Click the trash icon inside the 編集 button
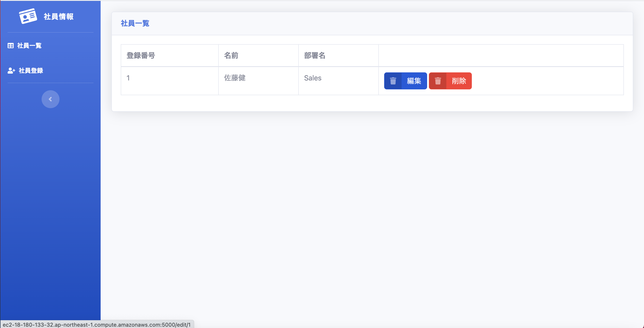The image size is (644, 328). point(393,81)
